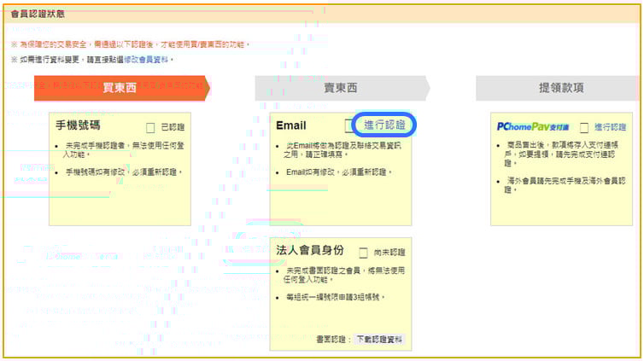Screen dimensions: 644x361
Task: Click the Email card heading
Action: coord(291,125)
